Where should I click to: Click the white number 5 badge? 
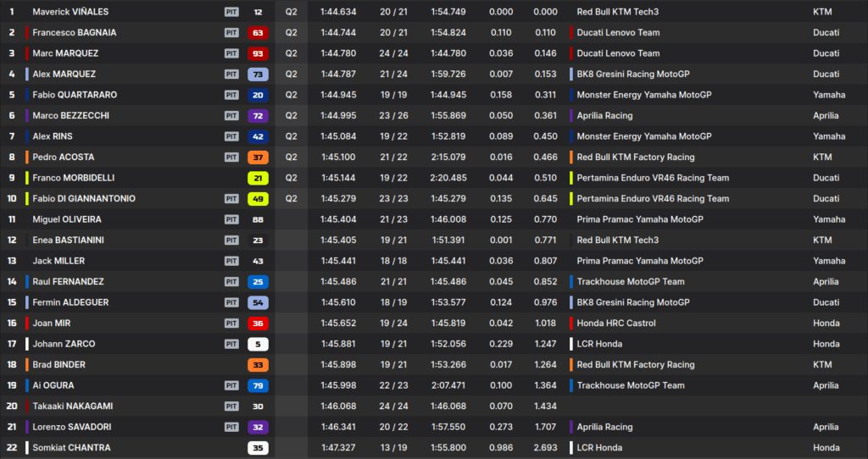pyautogui.click(x=258, y=344)
